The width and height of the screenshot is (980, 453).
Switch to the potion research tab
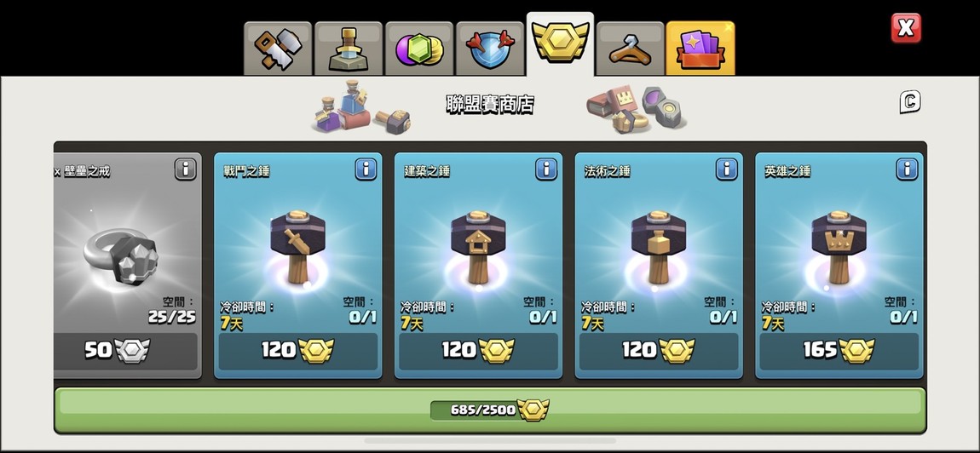[349, 49]
